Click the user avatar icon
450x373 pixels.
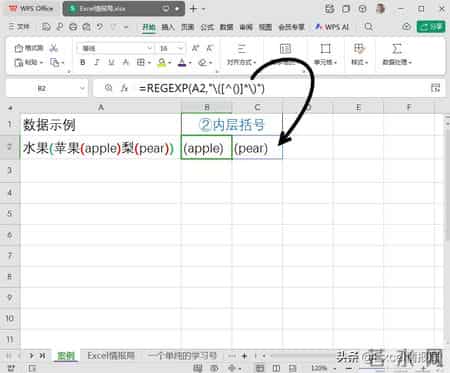coord(380,9)
